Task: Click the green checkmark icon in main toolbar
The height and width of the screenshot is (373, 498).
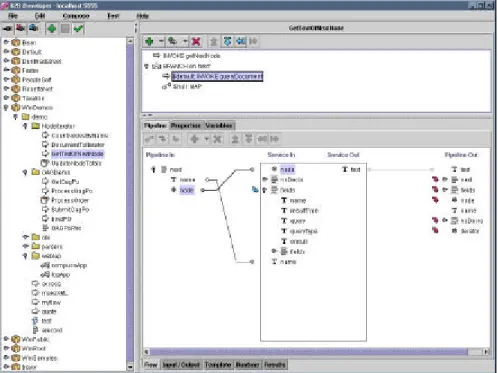Action: 78,29
